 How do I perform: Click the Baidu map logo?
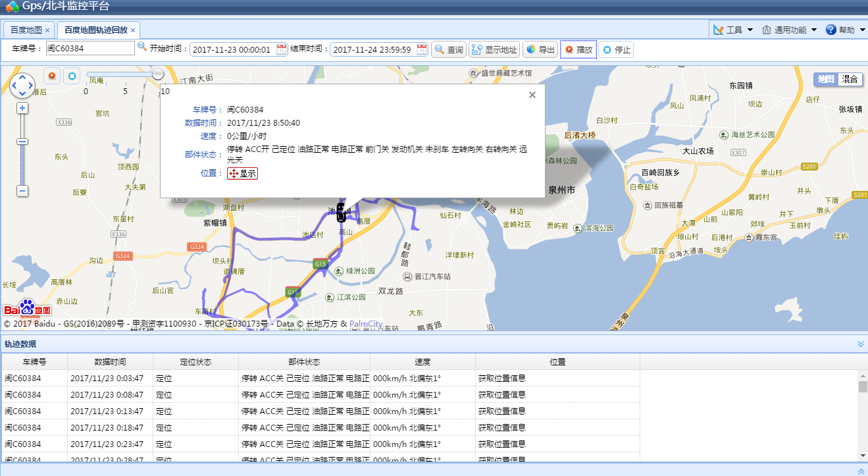pyautogui.click(x=27, y=308)
